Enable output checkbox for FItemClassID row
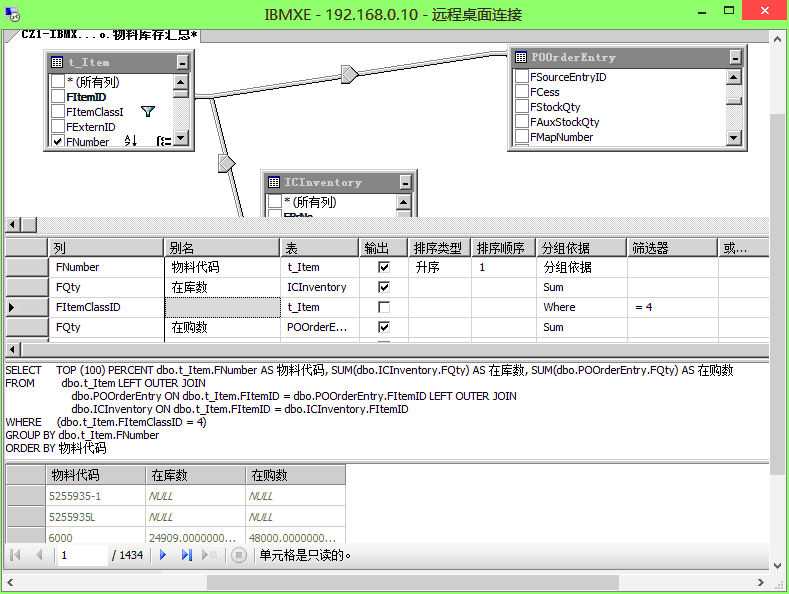 tap(383, 307)
